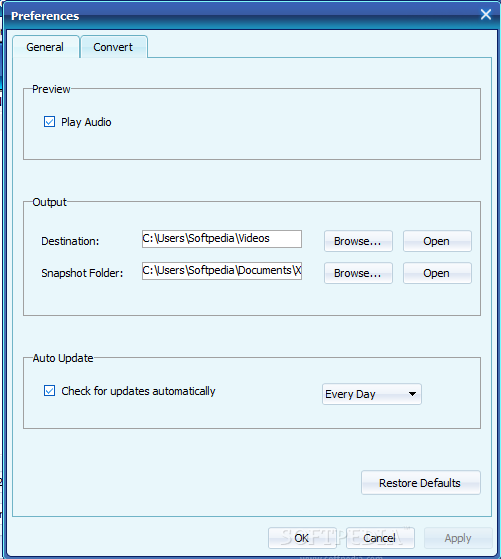Viewport: 501px width, 559px height.
Task: Switch to the General tab
Action: 45,47
